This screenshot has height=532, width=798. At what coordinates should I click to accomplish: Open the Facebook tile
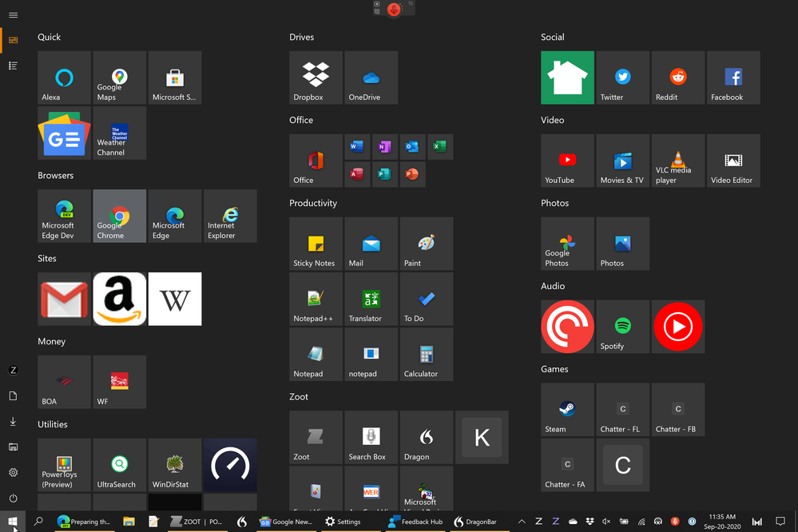point(733,77)
